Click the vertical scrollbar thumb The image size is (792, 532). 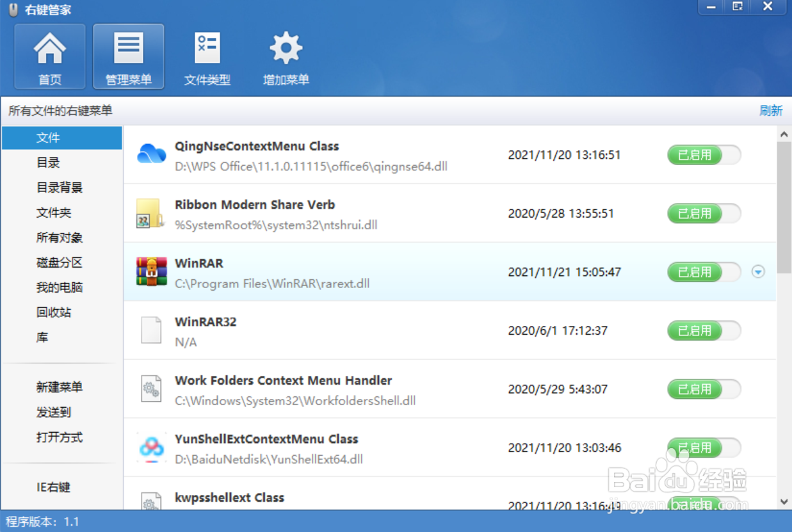point(784,207)
